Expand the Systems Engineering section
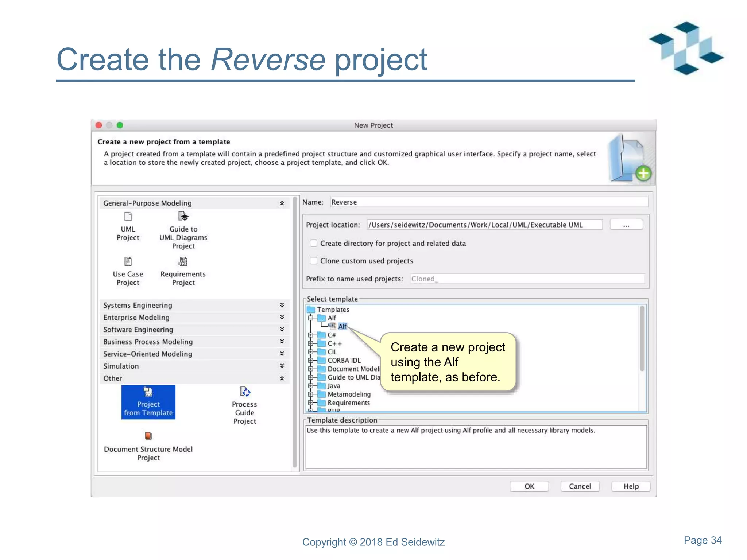This screenshot has width=747, height=560. click(282, 305)
